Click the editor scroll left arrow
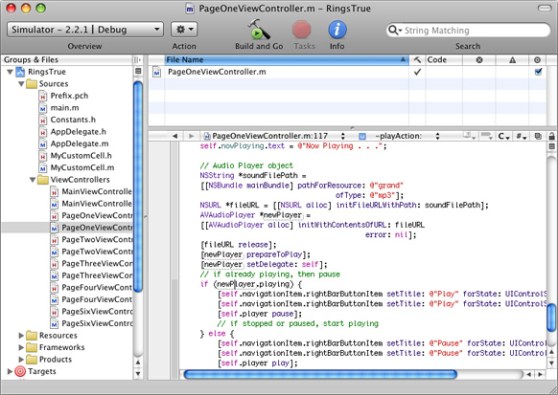 (529, 374)
